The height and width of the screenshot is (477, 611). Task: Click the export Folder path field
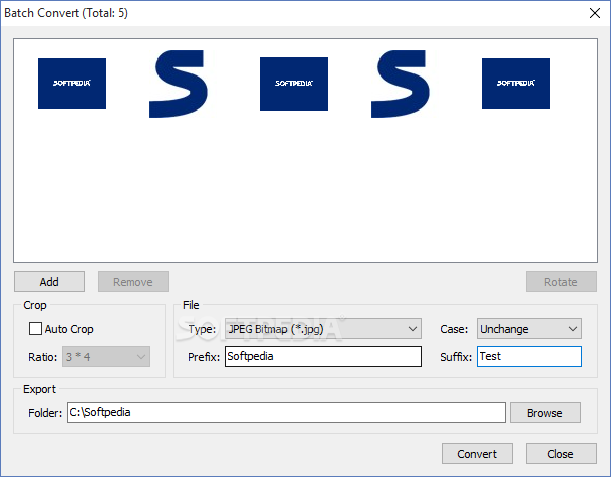pos(286,413)
